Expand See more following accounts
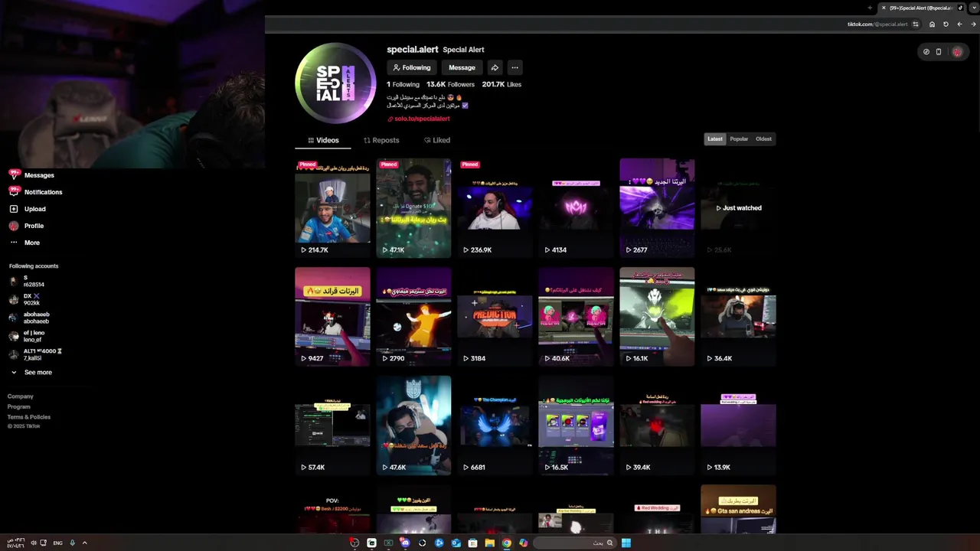980x551 pixels. pyautogui.click(x=31, y=372)
